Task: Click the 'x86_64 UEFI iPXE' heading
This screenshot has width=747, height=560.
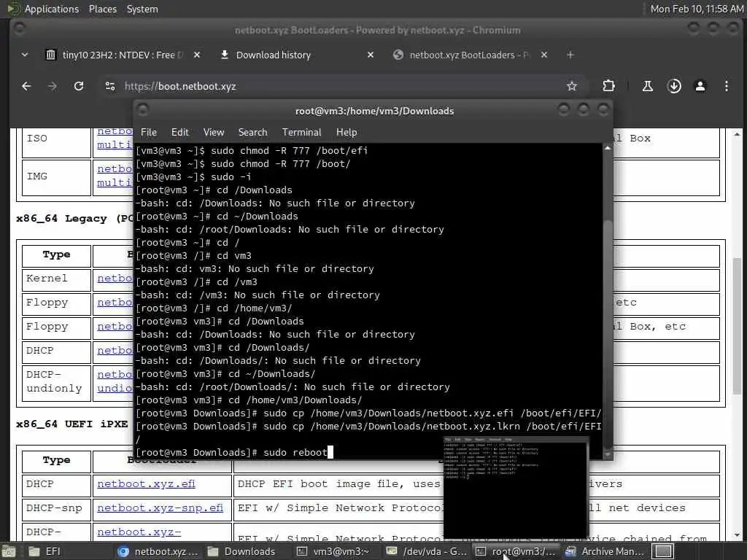Action: coord(71,424)
